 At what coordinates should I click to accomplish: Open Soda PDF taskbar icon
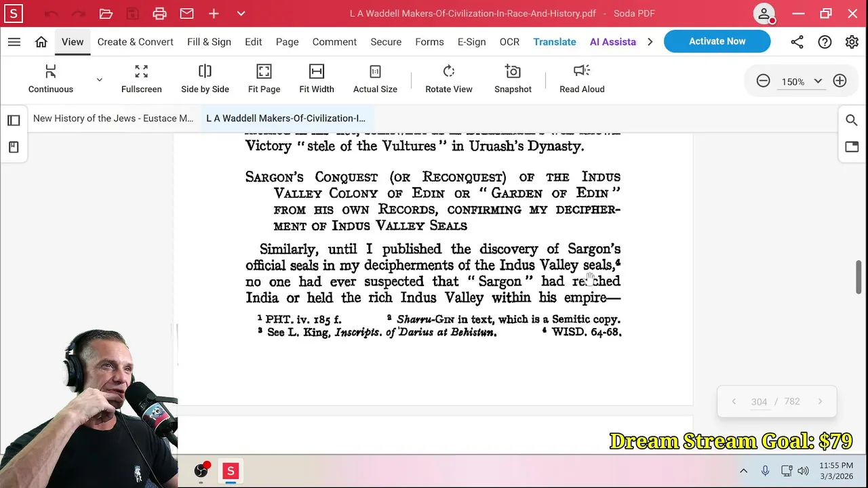(x=231, y=470)
